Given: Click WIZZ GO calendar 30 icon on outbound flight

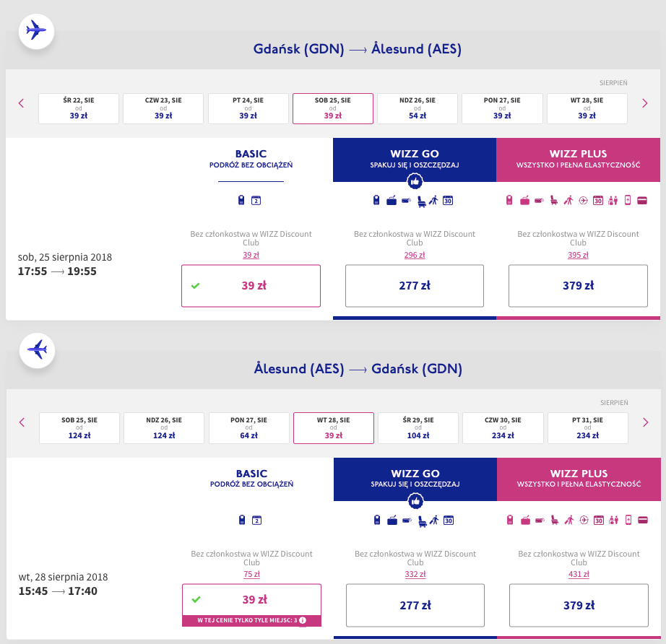Looking at the screenshot, I should click(448, 201).
